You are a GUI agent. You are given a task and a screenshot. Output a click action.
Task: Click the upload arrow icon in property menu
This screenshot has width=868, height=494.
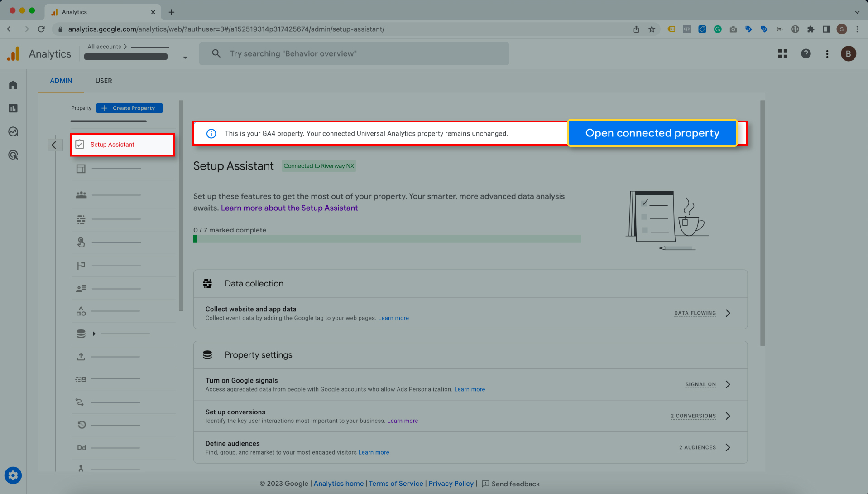click(81, 357)
